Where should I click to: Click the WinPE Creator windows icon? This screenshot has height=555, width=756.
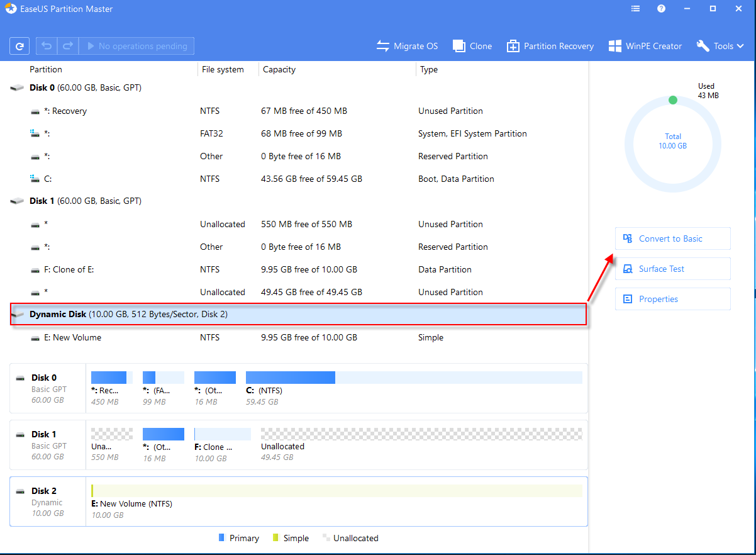coord(614,46)
